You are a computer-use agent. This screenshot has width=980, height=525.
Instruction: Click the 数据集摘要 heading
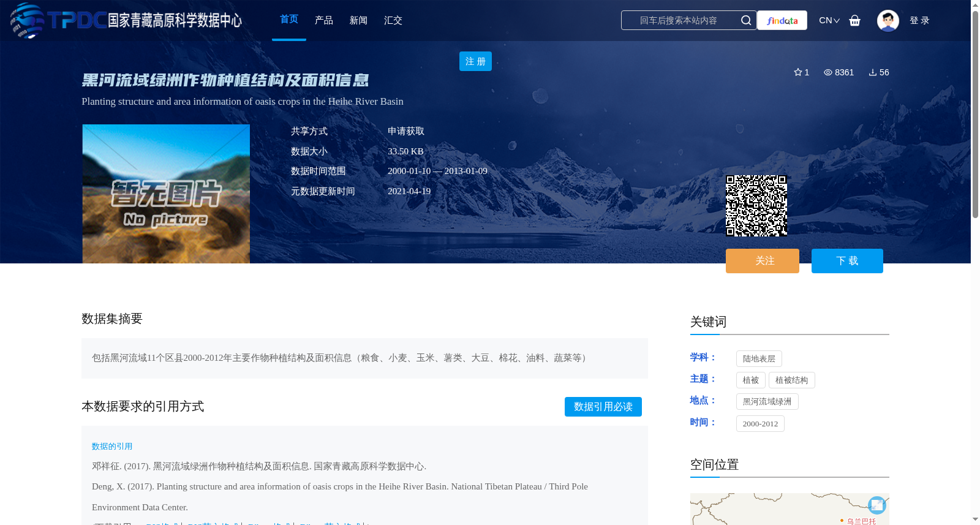112,319
